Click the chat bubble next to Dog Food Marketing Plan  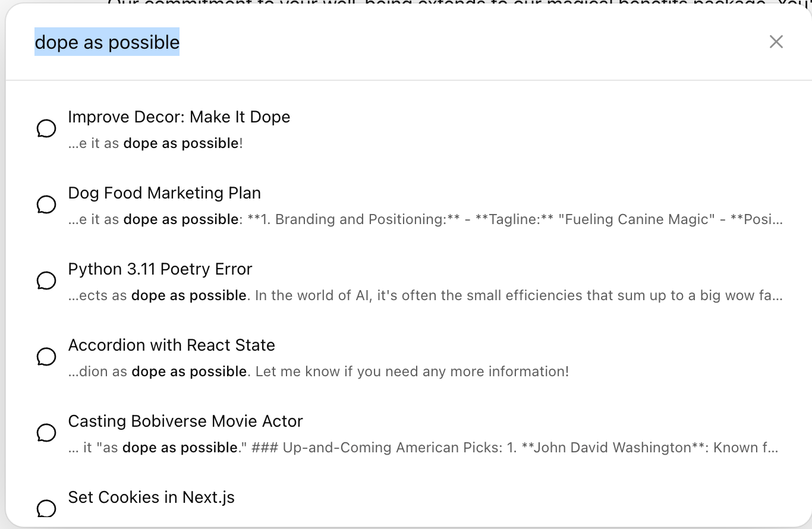click(x=47, y=204)
